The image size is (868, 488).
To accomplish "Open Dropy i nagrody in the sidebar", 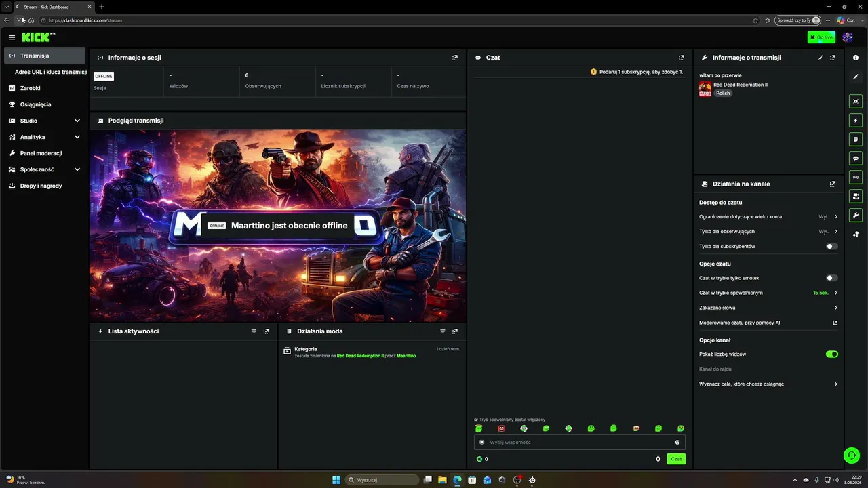I will [45, 186].
